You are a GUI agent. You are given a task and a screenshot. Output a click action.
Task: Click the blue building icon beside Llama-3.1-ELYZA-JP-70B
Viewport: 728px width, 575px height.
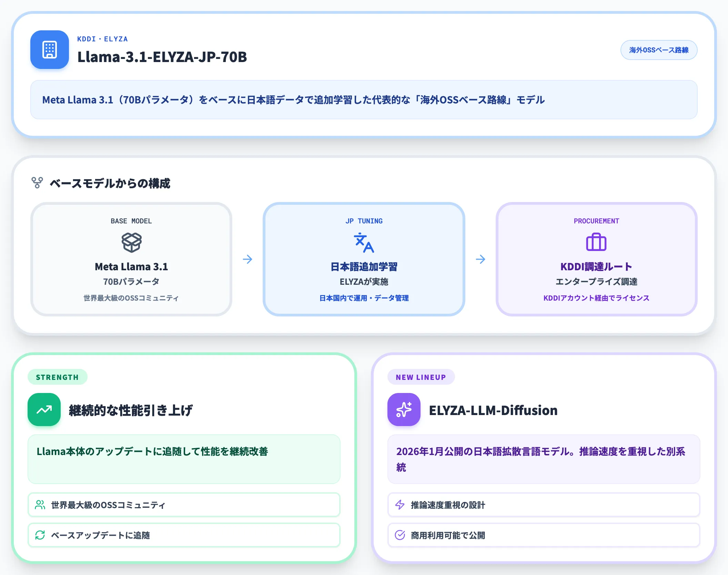tap(50, 50)
